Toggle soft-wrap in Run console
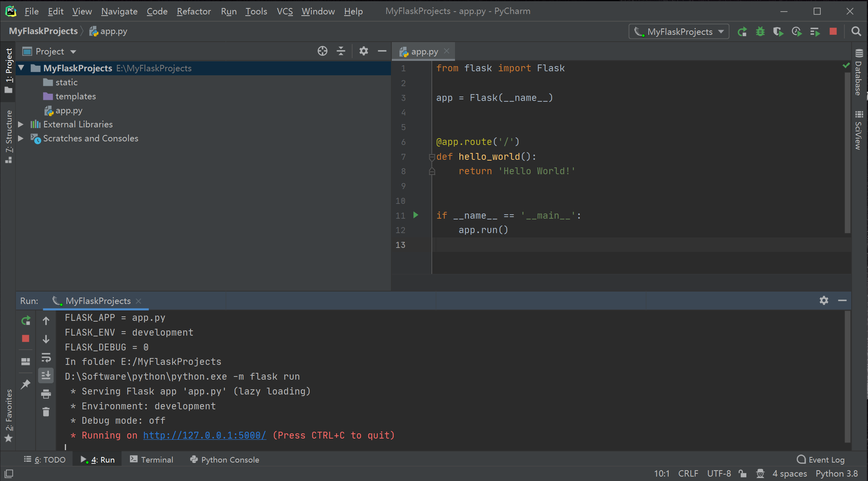This screenshot has width=868, height=481. 46,357
